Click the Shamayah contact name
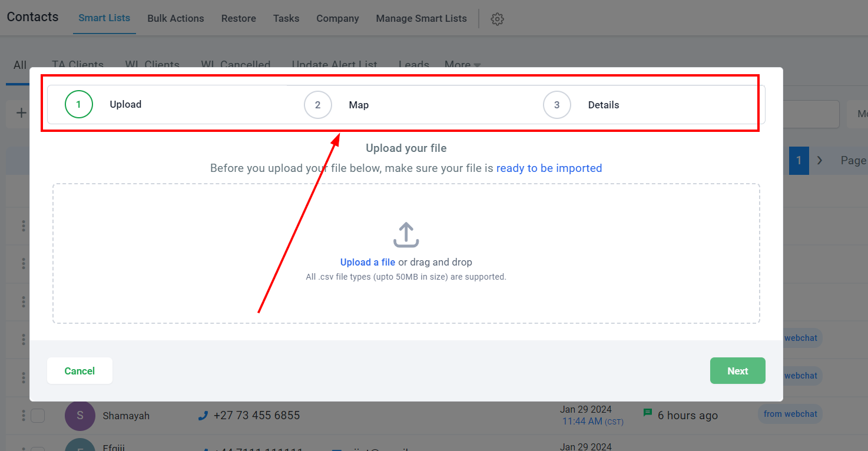The height and width of the screenshot is (451, 868). [x=126, y=416]
